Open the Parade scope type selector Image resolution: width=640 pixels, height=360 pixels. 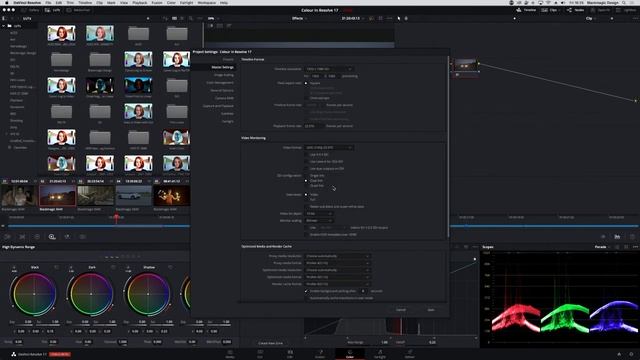tap(602, 247)
